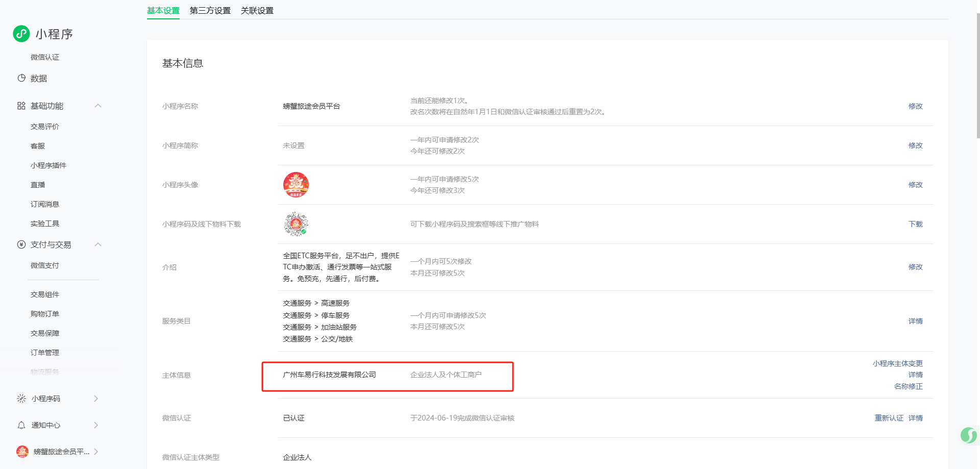Click 详情 in the 微信认证 row
This screenshot has width=980, height=469.
(916, 418)
